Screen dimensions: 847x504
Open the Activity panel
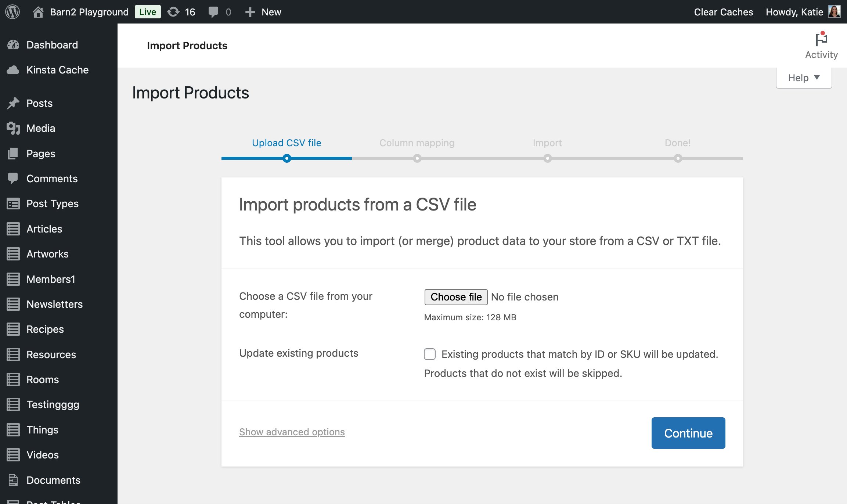pyautogui.click(x=821, y=45)
